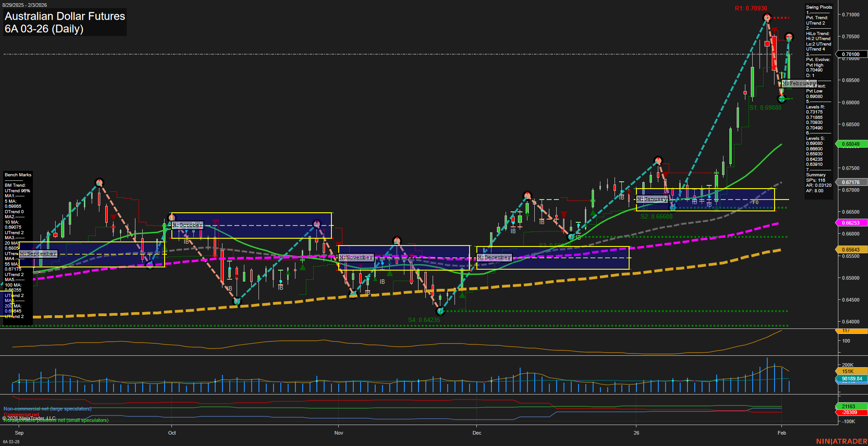868x446 pixels.
Task: Collapse the Bench Marks panel
Action: 18,174
